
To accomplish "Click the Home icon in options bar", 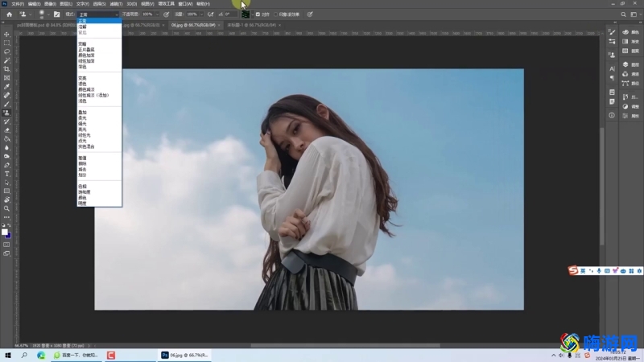I will [9, 14].
